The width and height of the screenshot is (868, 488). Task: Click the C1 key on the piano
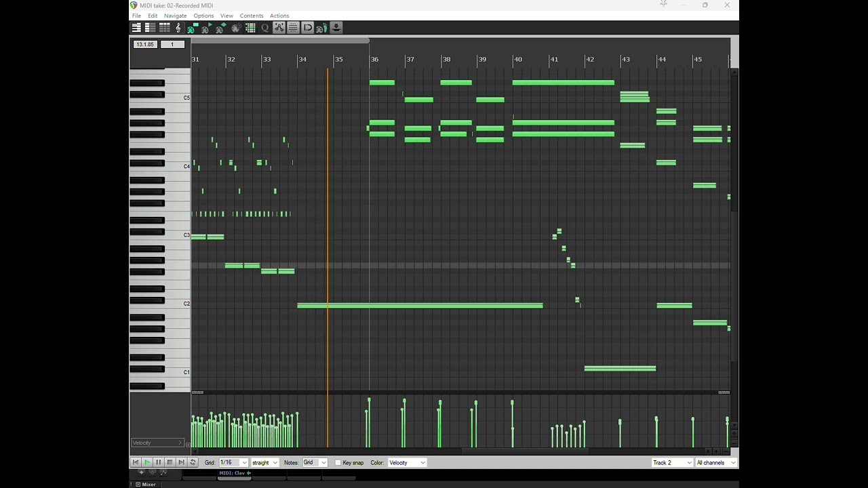coord(178,372)
